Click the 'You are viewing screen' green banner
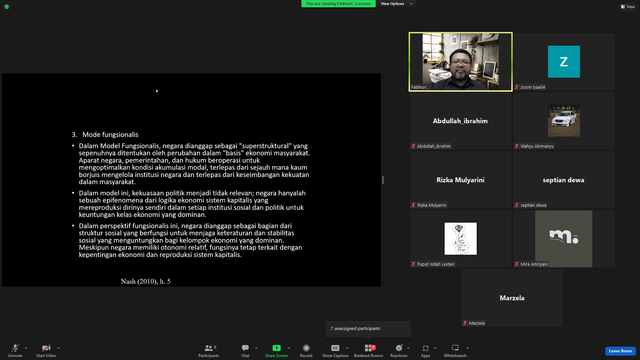The height and width of the screenshot is (360, 640). click(338, 4)
